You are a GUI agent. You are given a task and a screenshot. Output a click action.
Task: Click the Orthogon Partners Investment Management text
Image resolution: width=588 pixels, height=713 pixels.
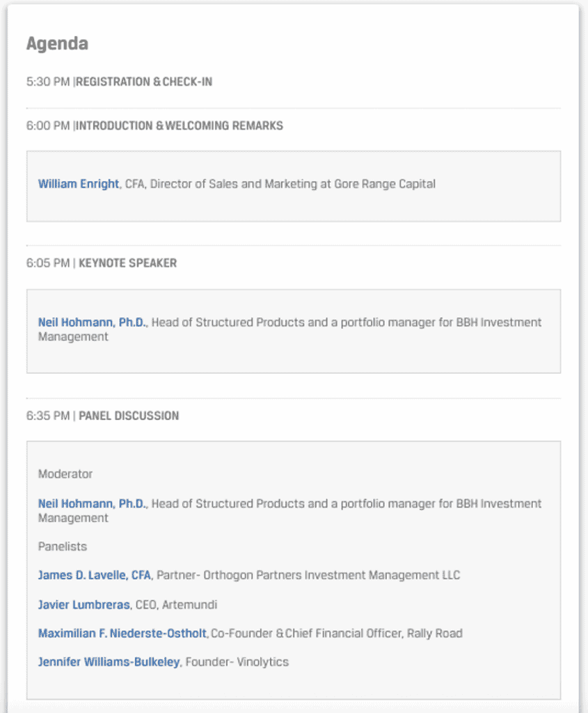[308, 575]
